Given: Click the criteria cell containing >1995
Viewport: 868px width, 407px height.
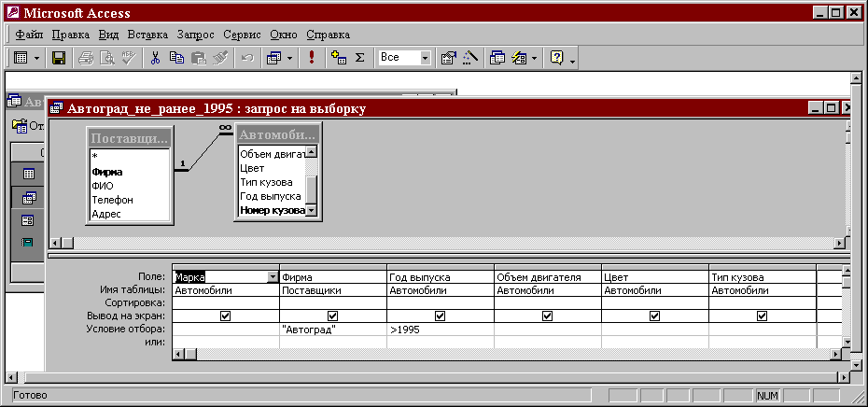Looking at the screenshot, I should click(x=441, y=330).
